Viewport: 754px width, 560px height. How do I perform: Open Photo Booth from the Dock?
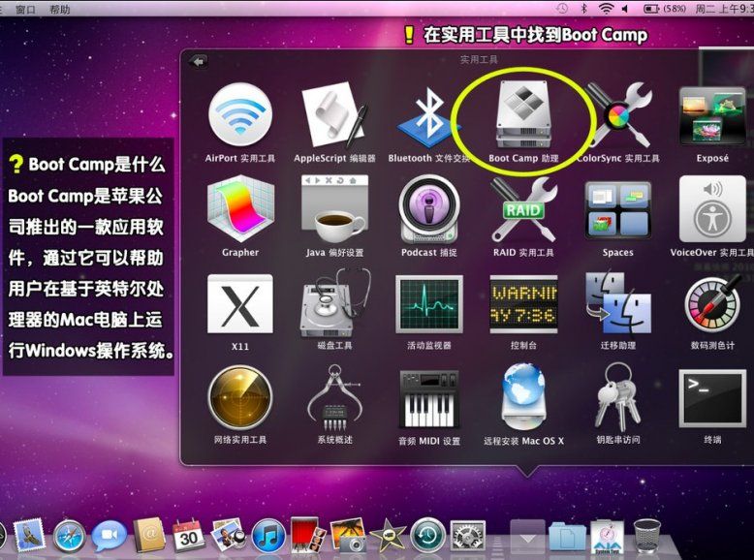click(x=308, y=535)
